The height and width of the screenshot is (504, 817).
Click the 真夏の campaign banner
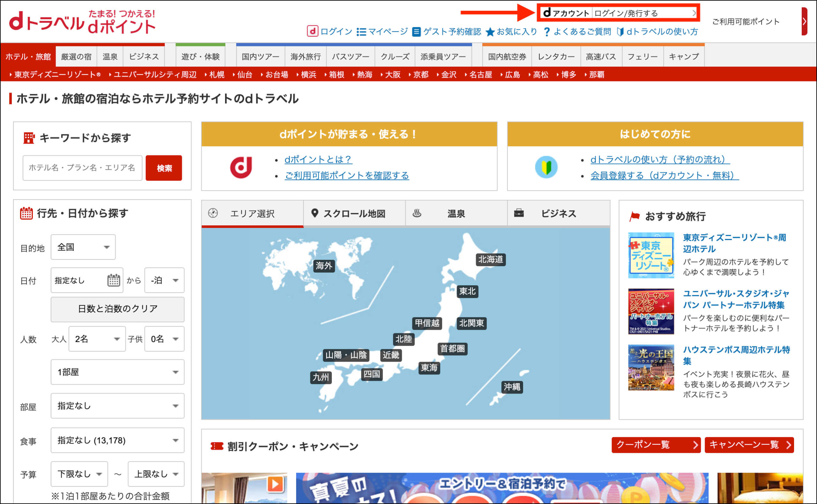502,488
